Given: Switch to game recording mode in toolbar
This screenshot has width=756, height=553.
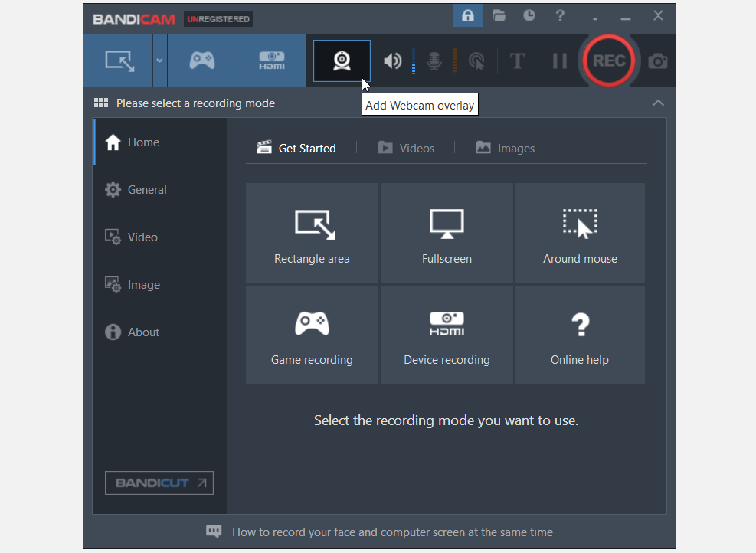Looking at the screenshot, I should [202, 61].
